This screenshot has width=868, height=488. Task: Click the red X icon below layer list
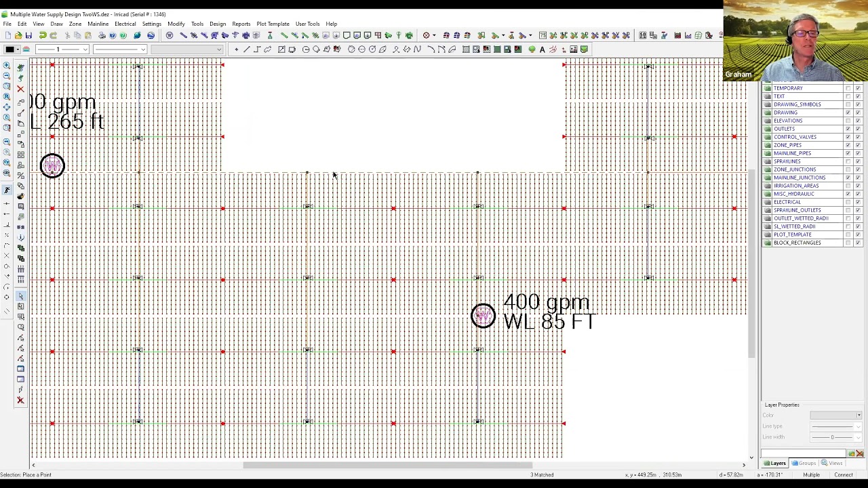tap(860, 454)
